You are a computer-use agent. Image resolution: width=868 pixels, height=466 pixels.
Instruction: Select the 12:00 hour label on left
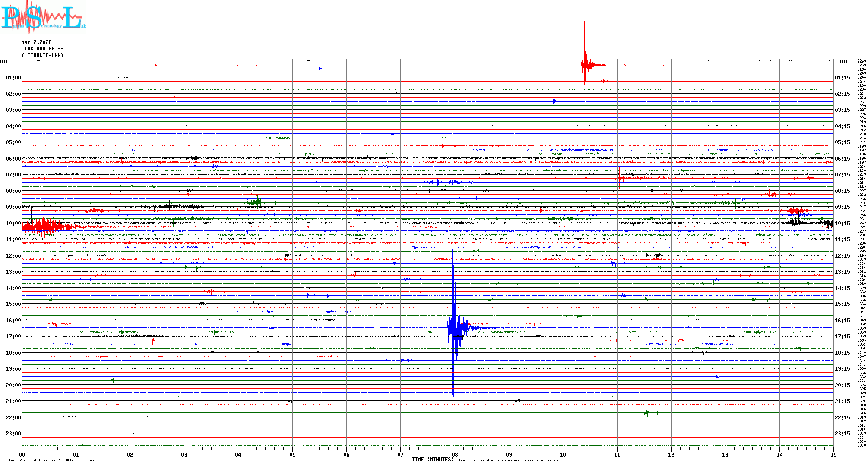pos(13,256)
